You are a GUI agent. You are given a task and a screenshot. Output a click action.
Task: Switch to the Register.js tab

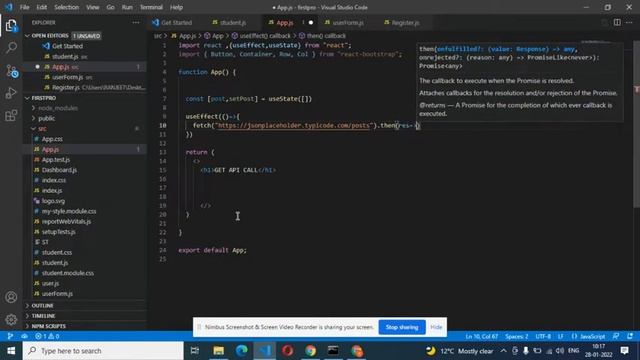click(x=405, y=22)
